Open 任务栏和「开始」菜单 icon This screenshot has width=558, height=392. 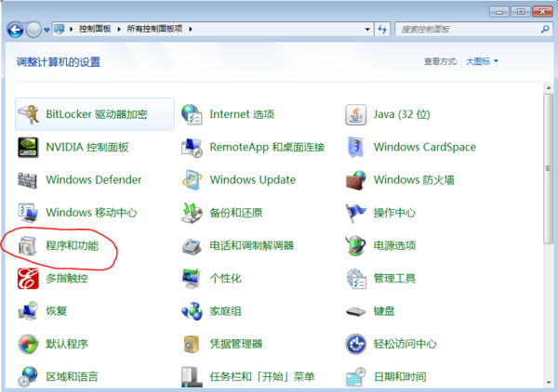click(192, 377)
